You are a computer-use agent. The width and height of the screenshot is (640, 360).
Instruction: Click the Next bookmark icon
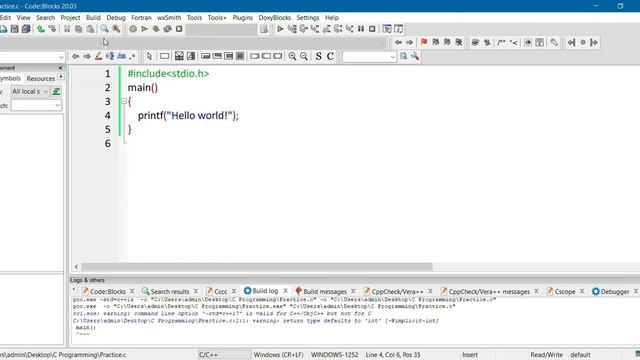tap(447, 42)
